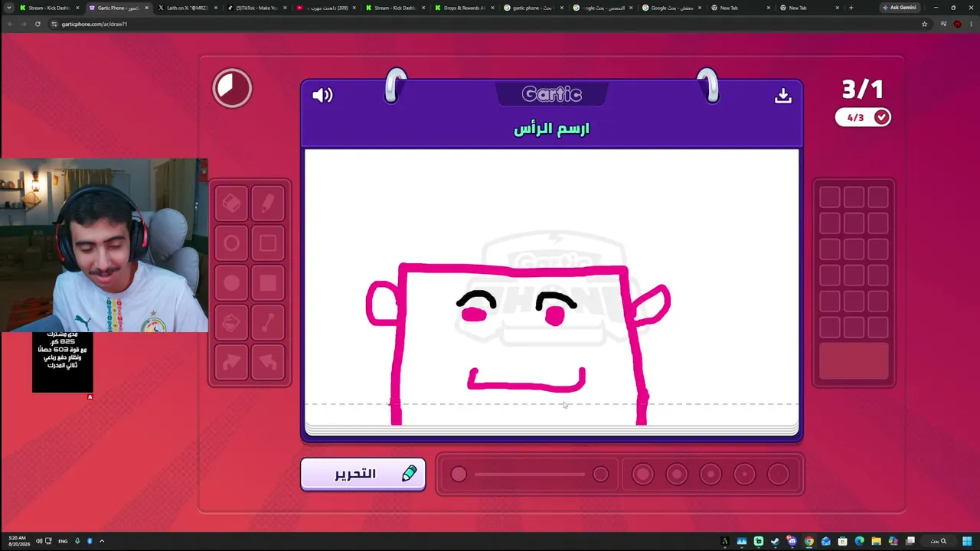Pick the top-left swatch in the color palette
Viewport: 980px width, 551px height.
[x=830, y=197]
